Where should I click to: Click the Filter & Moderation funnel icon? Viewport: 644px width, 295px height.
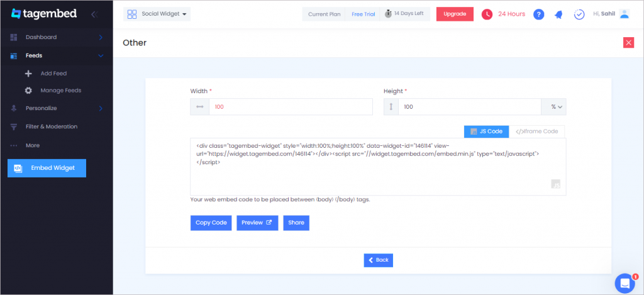[14, 126]
